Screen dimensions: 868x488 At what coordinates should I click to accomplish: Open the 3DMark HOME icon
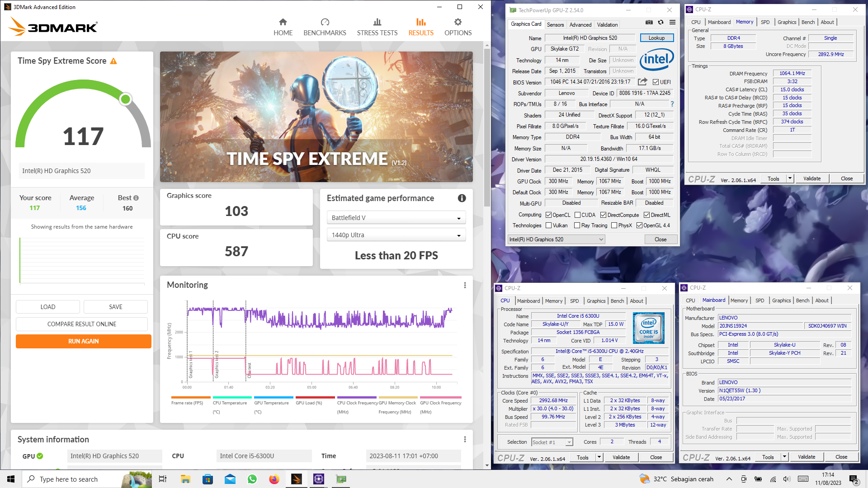coord(283,22)
